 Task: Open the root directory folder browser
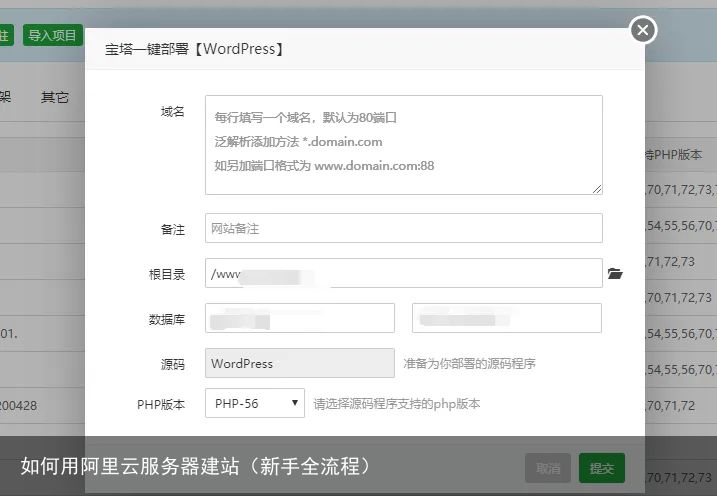tap(615, 273)
